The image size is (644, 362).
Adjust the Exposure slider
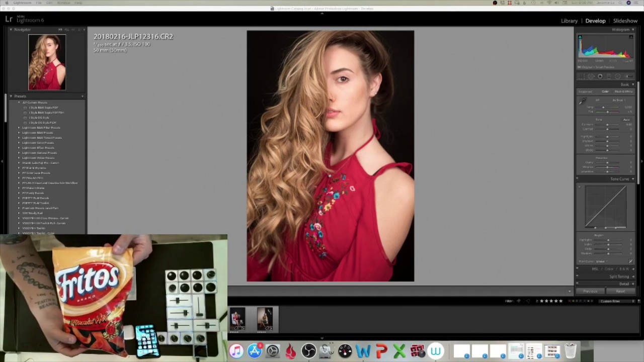pos(607,124)
